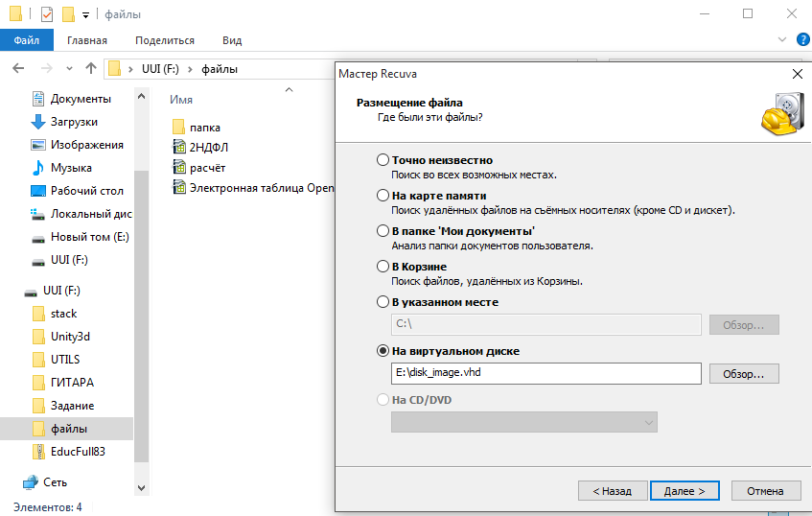Open the EducFull83 archive in sidebar

pyautogui.click(x=77, y=451)
